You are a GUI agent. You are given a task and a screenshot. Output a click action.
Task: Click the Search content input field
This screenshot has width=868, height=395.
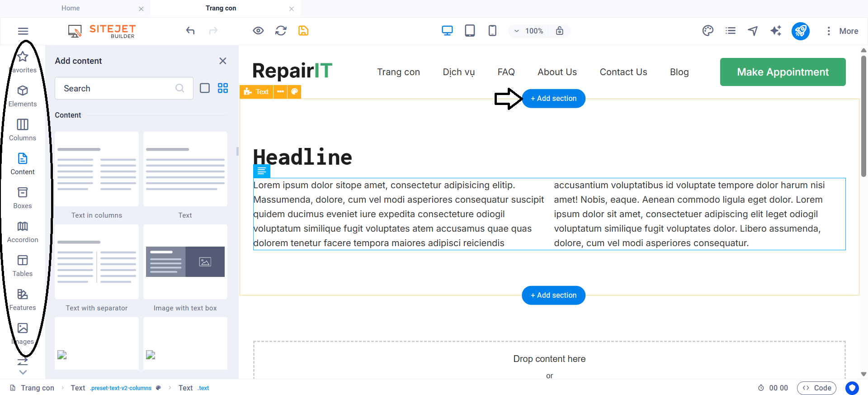tap(118, 88)
